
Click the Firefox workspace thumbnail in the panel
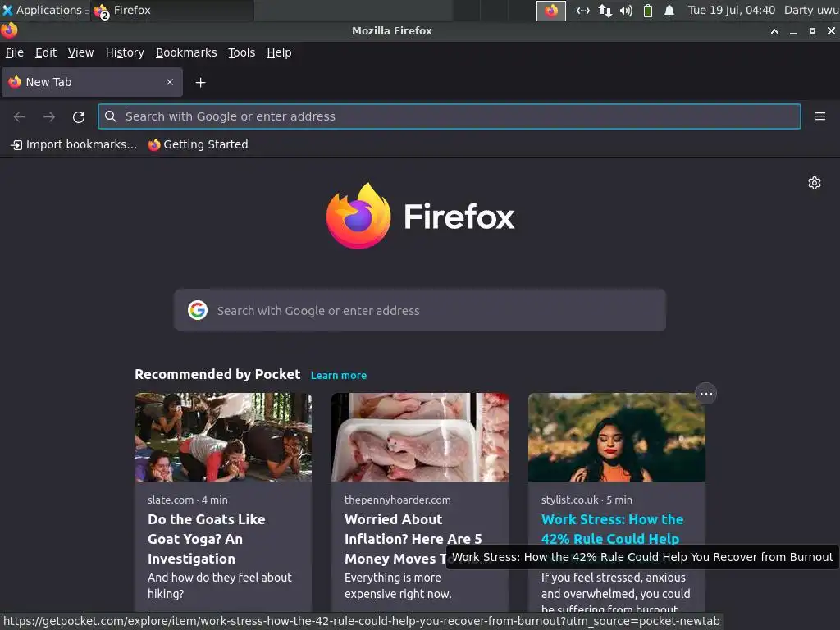[x=550, y=10]
